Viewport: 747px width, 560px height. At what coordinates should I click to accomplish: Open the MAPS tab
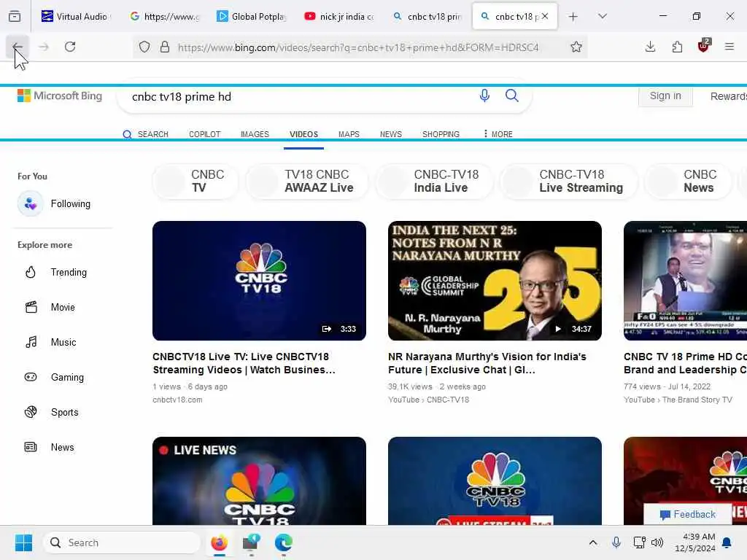click(349, 134)
